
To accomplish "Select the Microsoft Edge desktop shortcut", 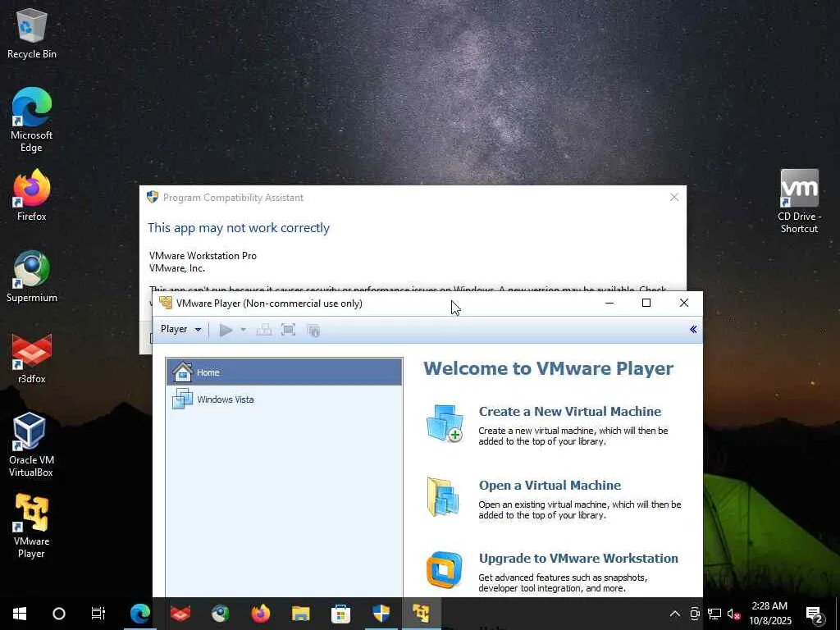I will [32, 120].
